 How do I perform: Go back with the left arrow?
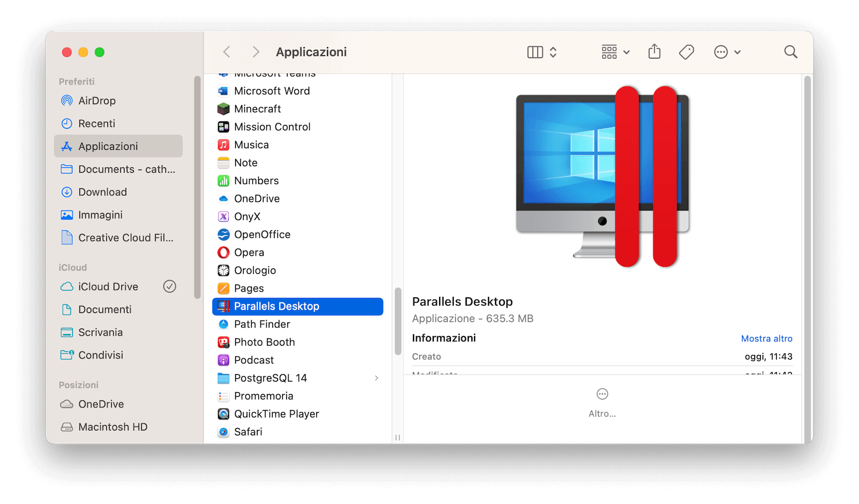[x=227, y=52]
